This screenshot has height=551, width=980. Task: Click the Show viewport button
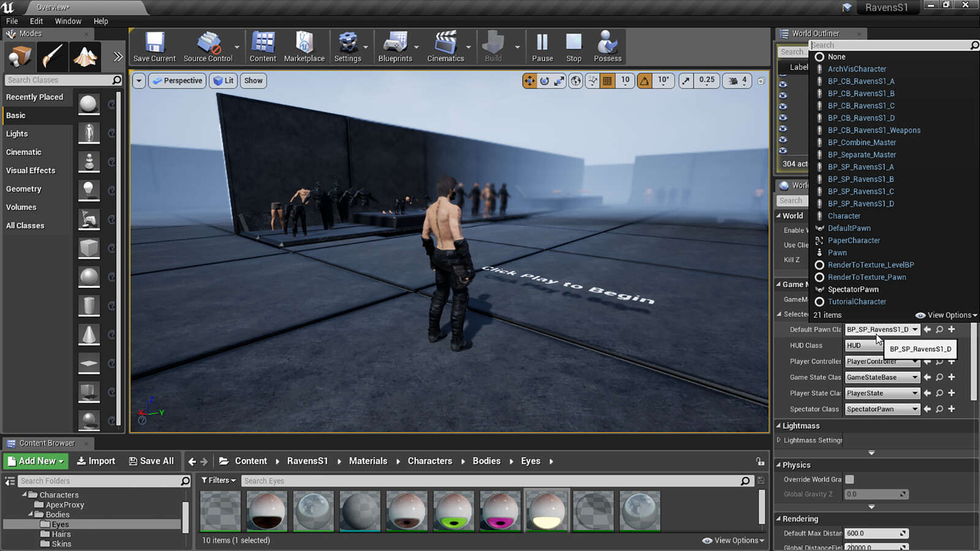253,81
